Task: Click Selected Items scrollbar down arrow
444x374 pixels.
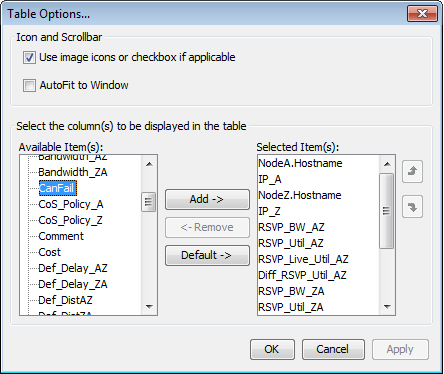Action: tap(387, 307)
